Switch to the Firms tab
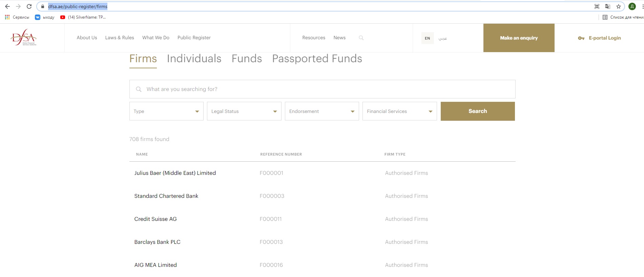This screenshot has width=644, height=277. coord(143,59)
